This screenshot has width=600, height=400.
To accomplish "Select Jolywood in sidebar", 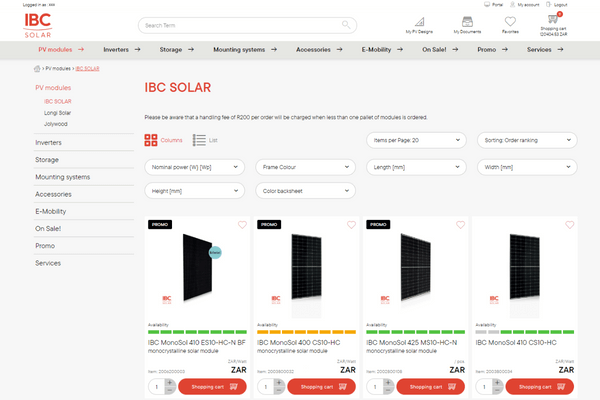I will tap(55, 124).
